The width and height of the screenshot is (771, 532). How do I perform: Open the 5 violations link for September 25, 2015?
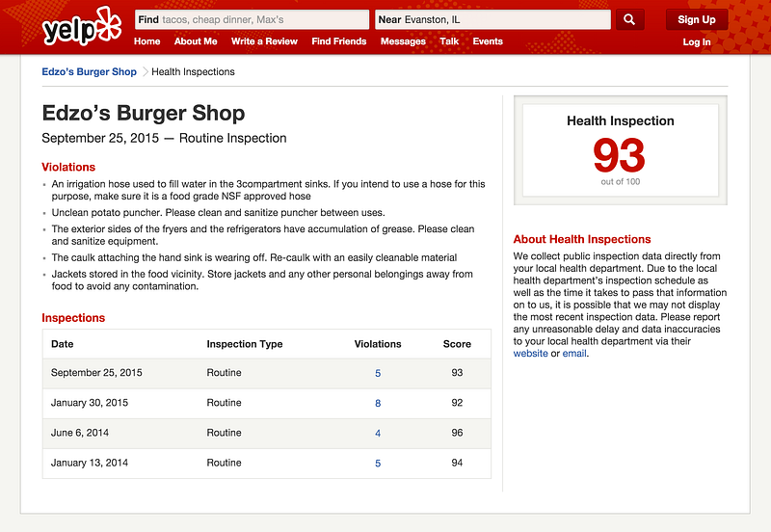click(378, 373)
